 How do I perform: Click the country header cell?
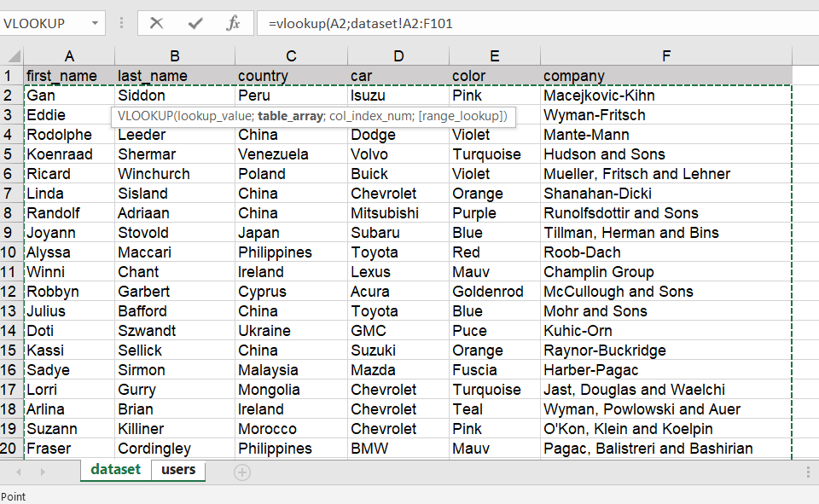click(291, 76)
